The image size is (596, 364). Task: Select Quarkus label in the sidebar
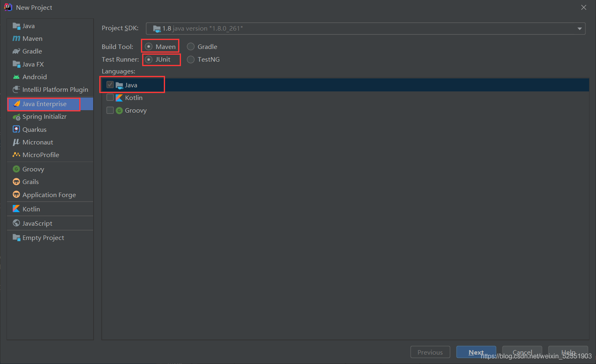pos(34,129)
